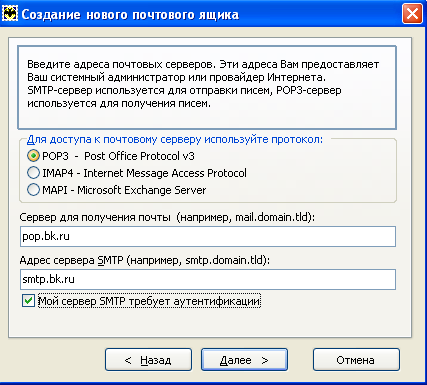Click The Bat! icon in title bar
This screenshot has height=385, width=427.
[x=10, y=14]
